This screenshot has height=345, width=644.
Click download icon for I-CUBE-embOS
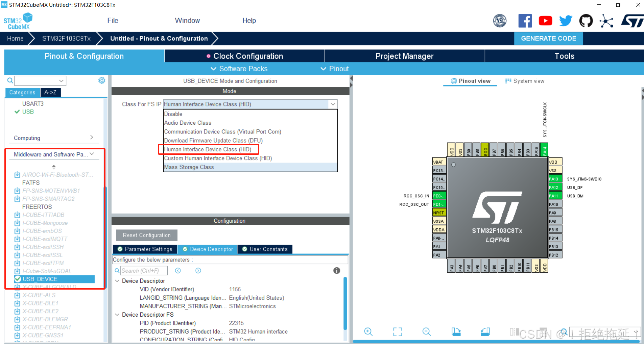(17, 231)
